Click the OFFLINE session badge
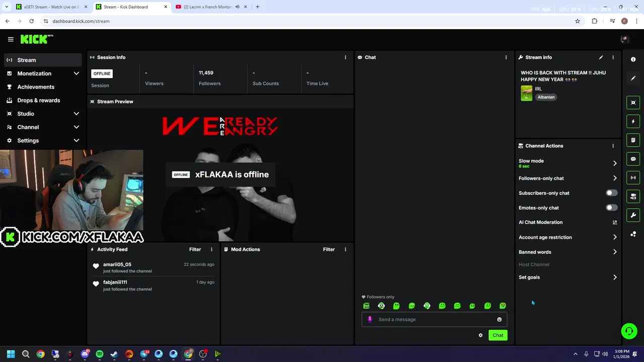This screenshot has width=644, height=362. [102, 73]
